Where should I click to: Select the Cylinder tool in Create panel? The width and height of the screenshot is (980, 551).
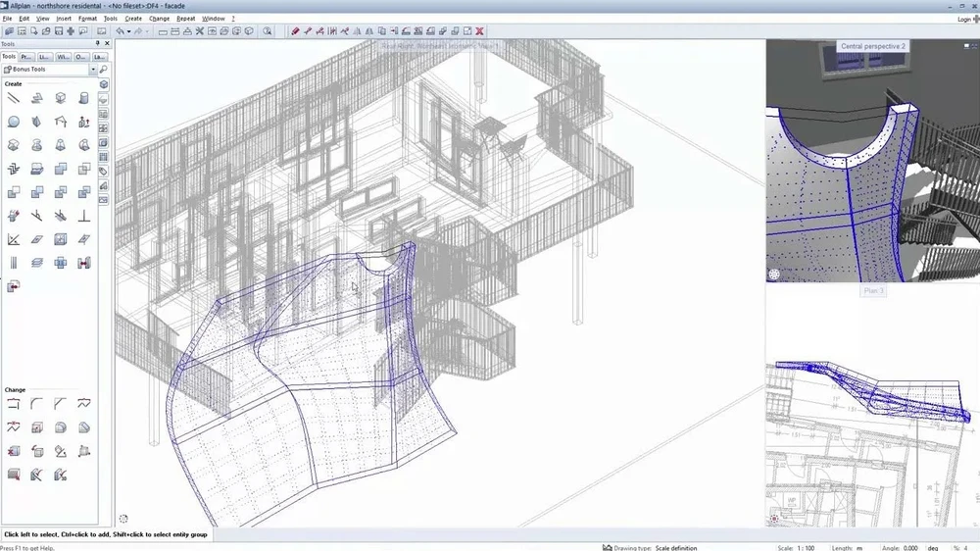point(84,98)
